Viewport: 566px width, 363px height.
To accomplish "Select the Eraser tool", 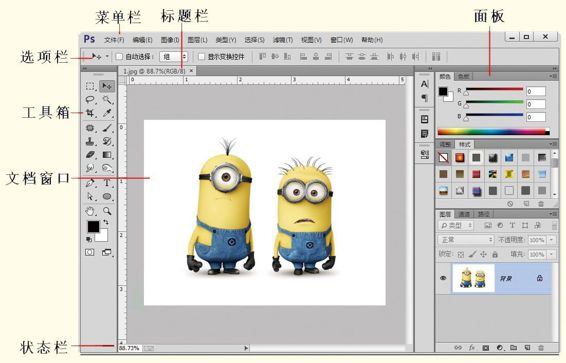I will (90, 155).
